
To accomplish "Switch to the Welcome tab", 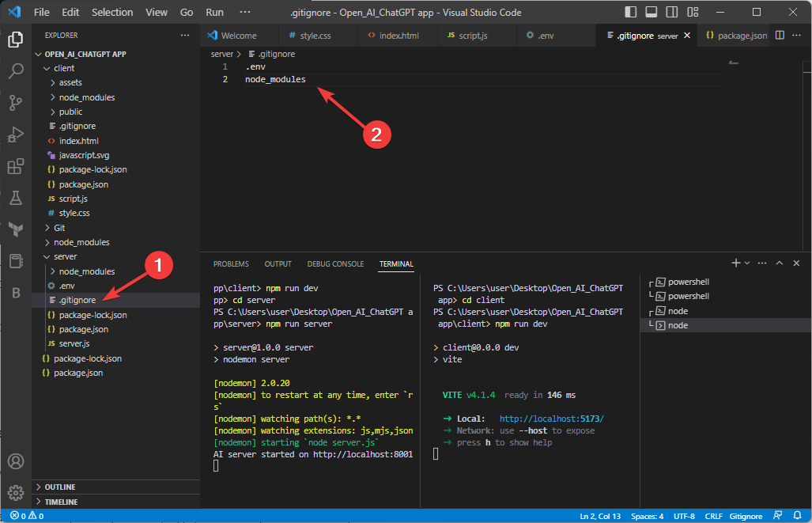I will click(x=239, y=36).
